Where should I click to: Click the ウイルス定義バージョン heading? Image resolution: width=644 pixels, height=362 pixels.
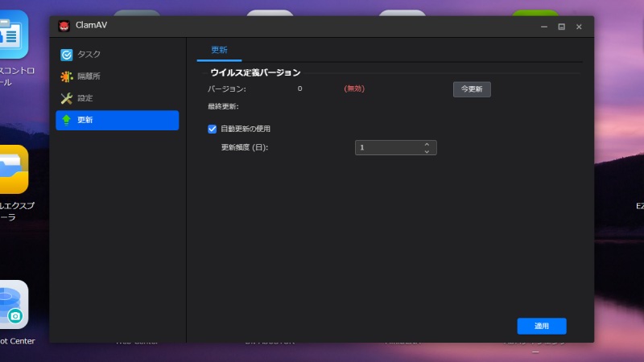point(255,72)
